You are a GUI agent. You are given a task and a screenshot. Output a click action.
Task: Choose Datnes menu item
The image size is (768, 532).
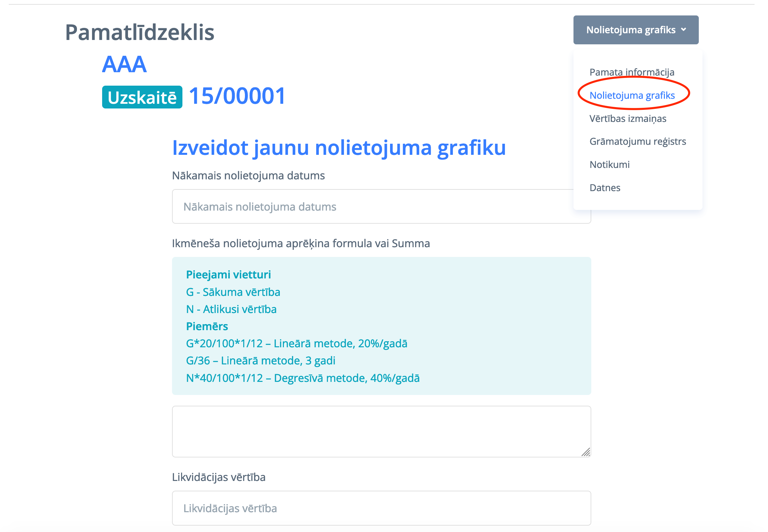(x=605, y=188)
